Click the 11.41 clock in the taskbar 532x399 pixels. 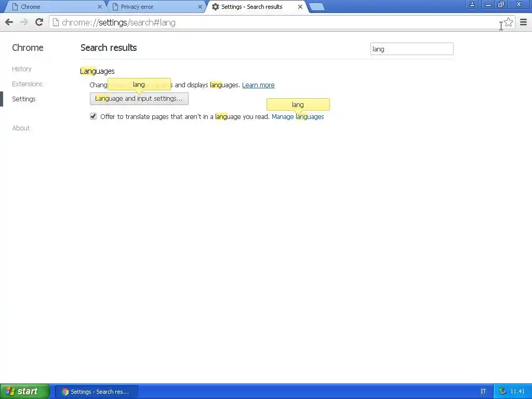(517, 392)
